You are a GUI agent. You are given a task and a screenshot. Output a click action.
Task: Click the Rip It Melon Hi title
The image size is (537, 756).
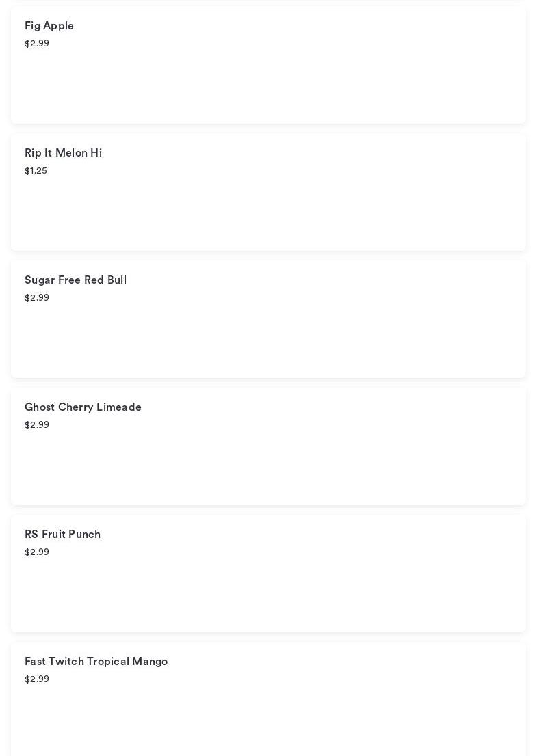[63, 153]
